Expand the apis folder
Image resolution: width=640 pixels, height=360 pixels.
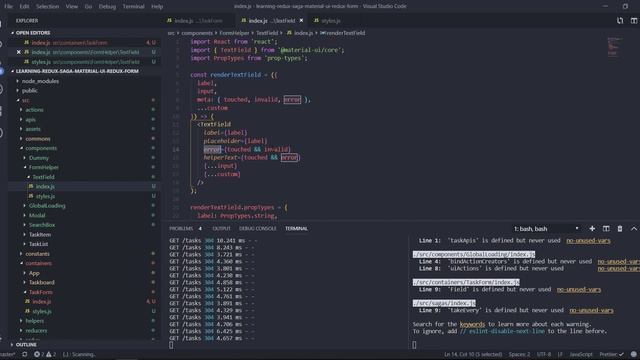[30, 120]
